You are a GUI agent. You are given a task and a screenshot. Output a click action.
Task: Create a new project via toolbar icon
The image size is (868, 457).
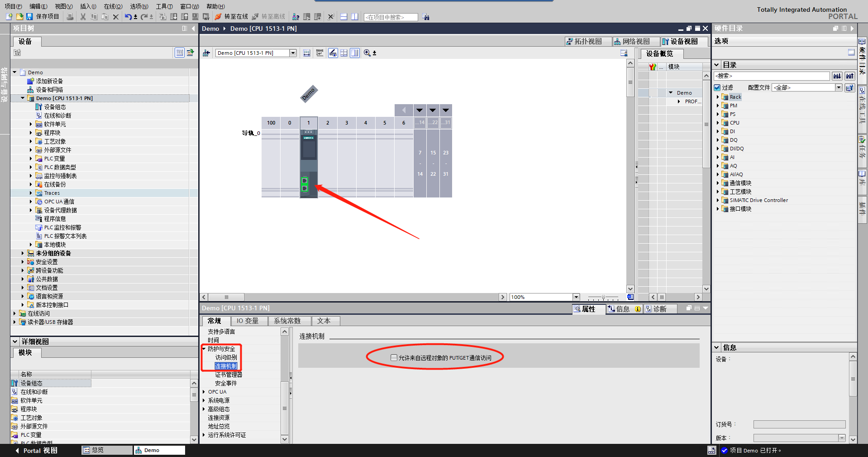pos(9,17)
